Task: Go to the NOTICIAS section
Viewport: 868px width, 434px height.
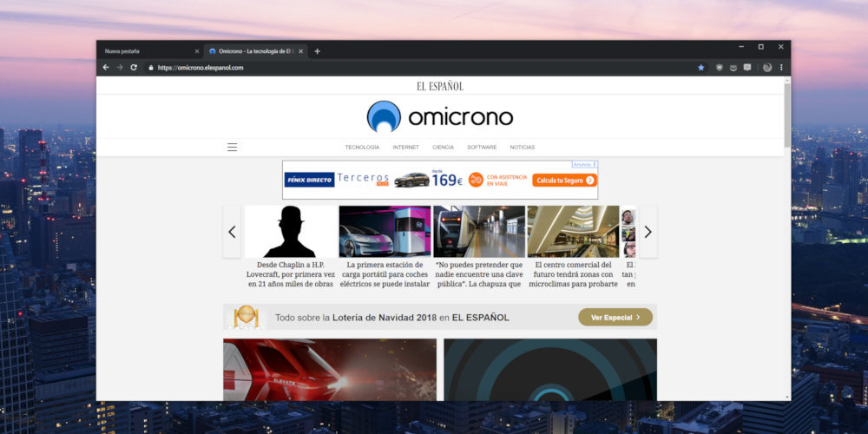Action: click(523, 148)
